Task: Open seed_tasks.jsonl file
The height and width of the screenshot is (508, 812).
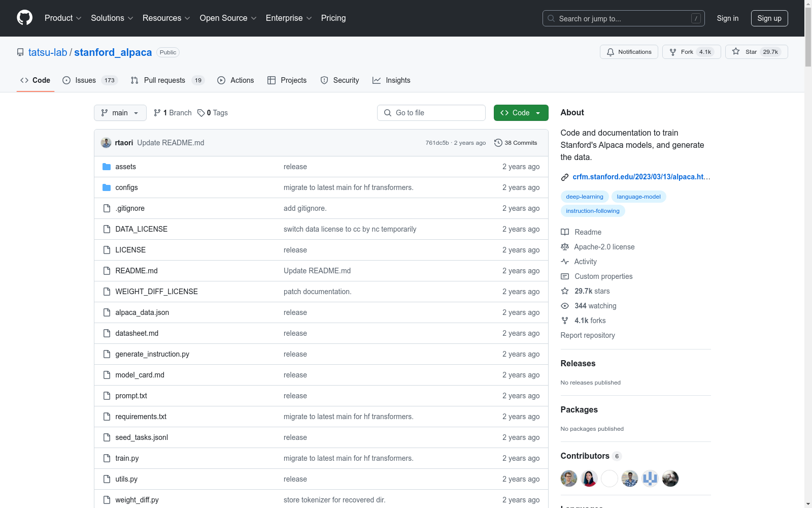Action: tap(142, 437)
